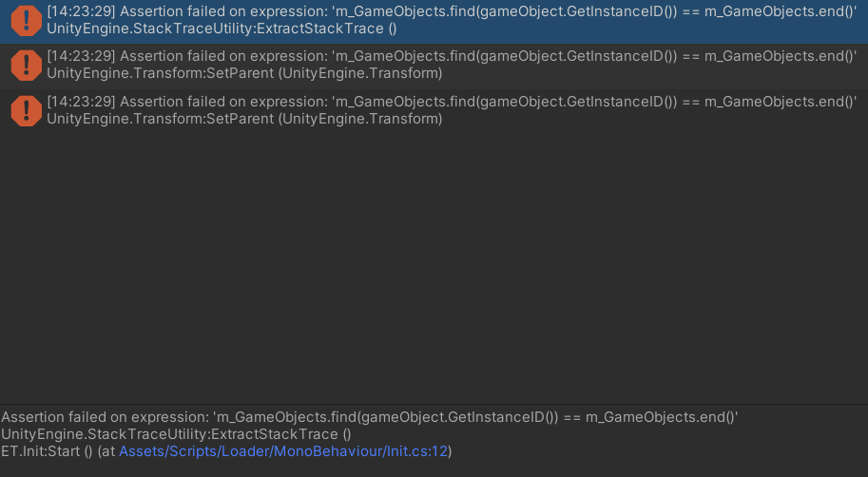Select the first assertion log with ExtractStackTrace
This screenshot has width=868, height=477.
pyautogui.click(x=434, y=22)
